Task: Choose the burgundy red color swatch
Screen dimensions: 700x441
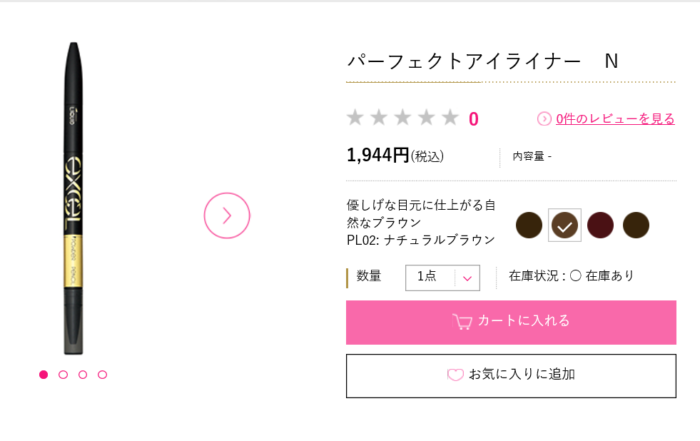Action: 600,226
